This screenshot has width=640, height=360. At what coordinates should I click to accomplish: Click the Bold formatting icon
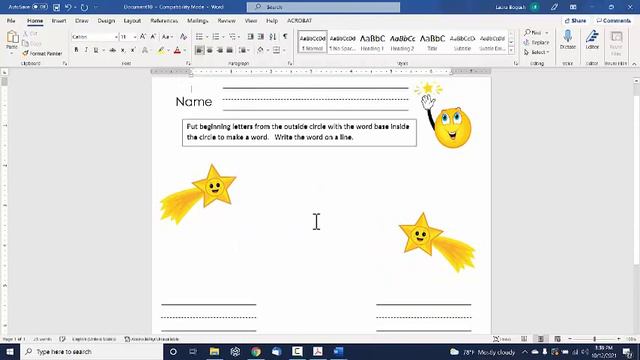(x=76, y=50)
